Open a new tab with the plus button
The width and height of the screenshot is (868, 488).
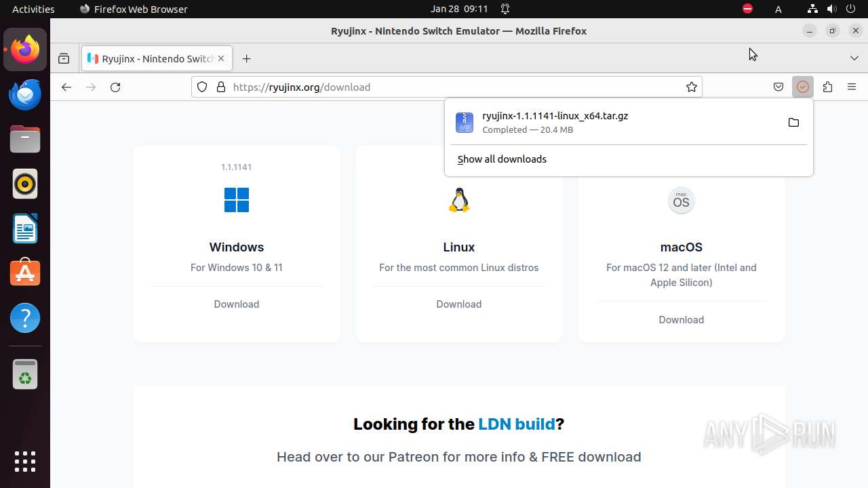(246, 58)
